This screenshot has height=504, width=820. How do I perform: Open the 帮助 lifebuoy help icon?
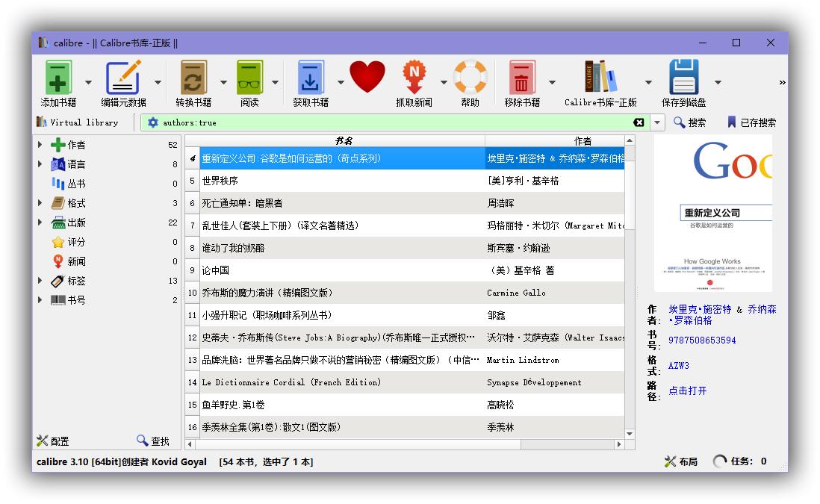pyautogui.click(x=470, y=78)
